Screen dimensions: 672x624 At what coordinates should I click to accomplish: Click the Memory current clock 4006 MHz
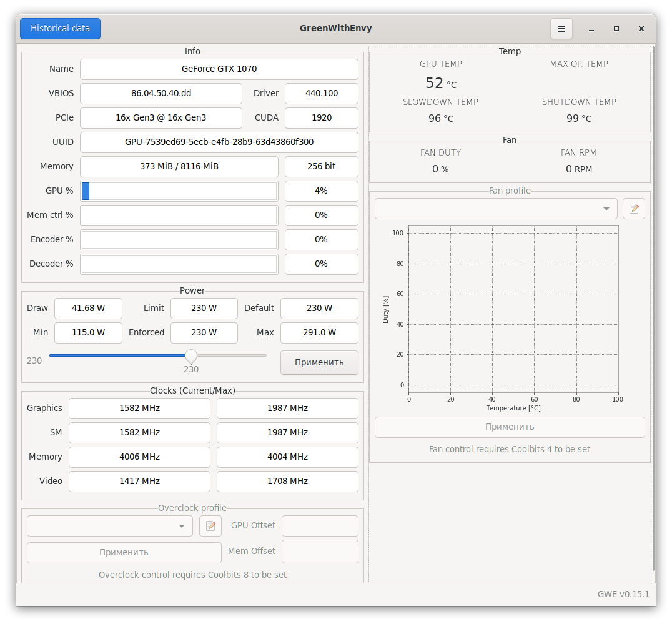point(140,457)
